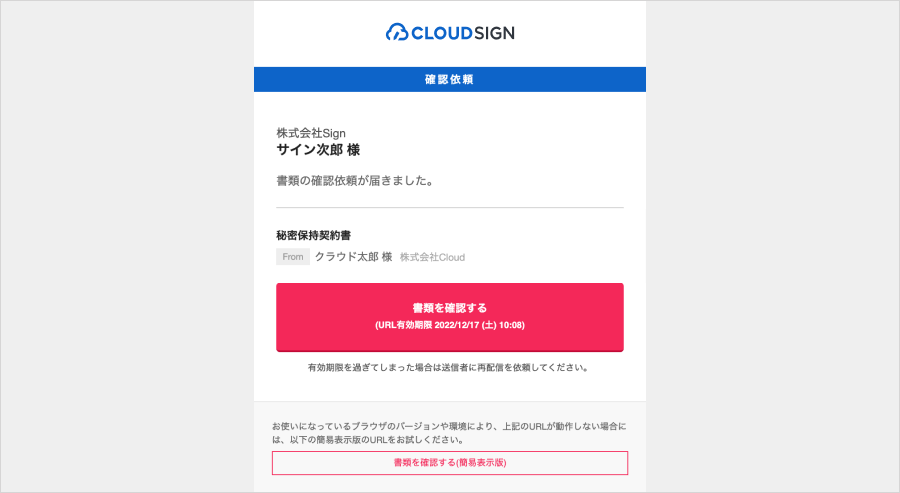Click the お使いになっているブラウザ notice line
The image size is (900, 493).
point(449,425)
